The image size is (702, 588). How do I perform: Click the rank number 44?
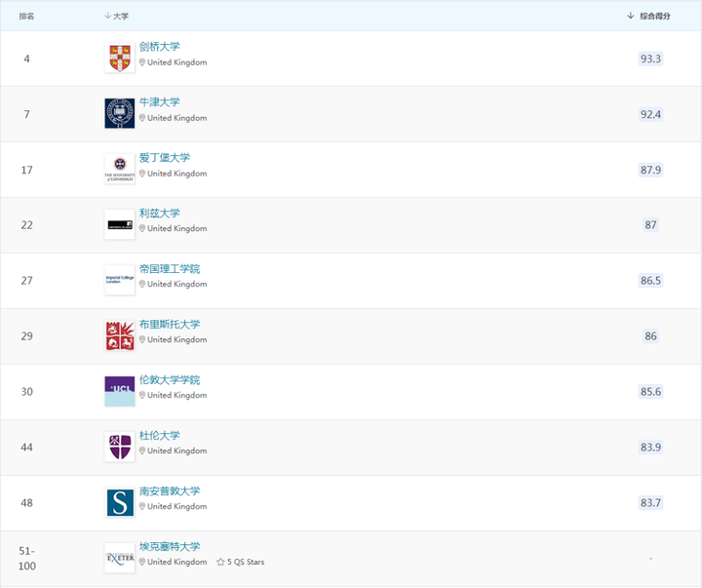pyautogui.click(x=27, y=447)
